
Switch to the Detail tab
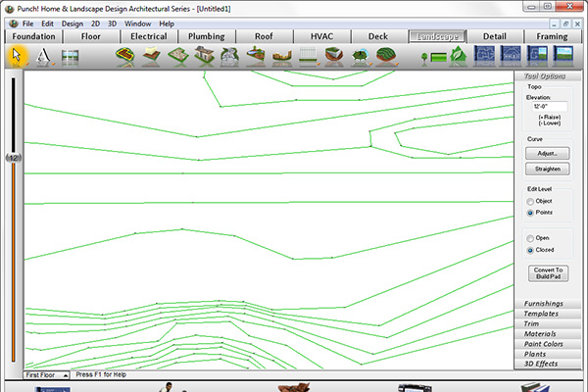pos(495,36)
